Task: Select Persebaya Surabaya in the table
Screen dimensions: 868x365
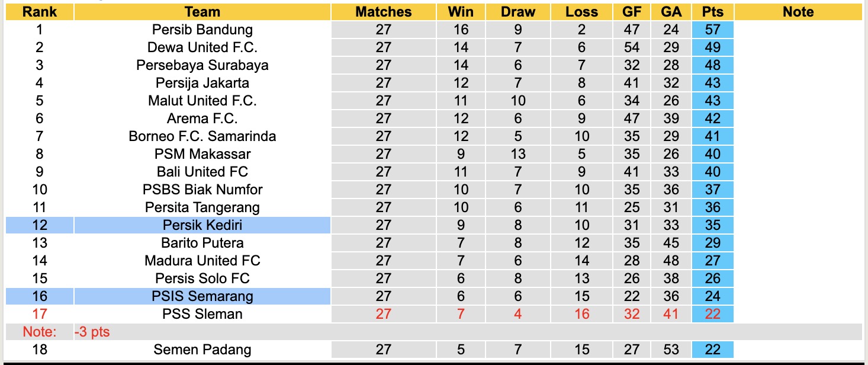Action: coord(202,65)
